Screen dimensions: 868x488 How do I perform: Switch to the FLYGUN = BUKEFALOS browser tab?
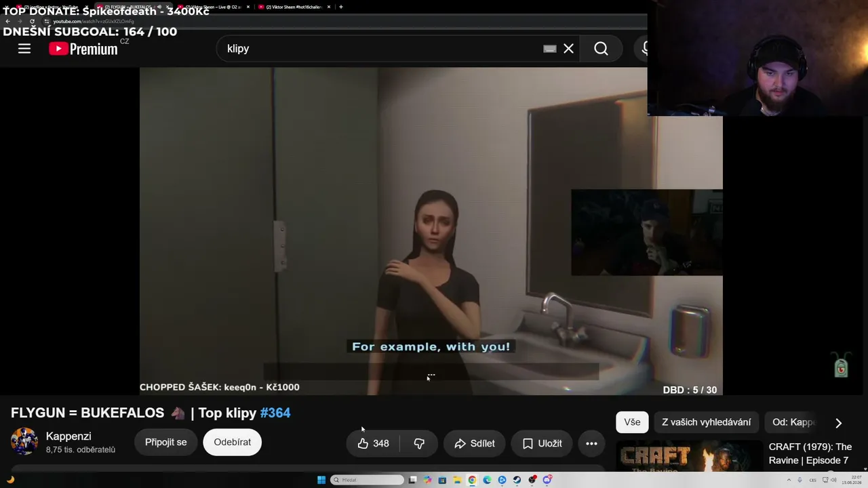click(132, 7)
